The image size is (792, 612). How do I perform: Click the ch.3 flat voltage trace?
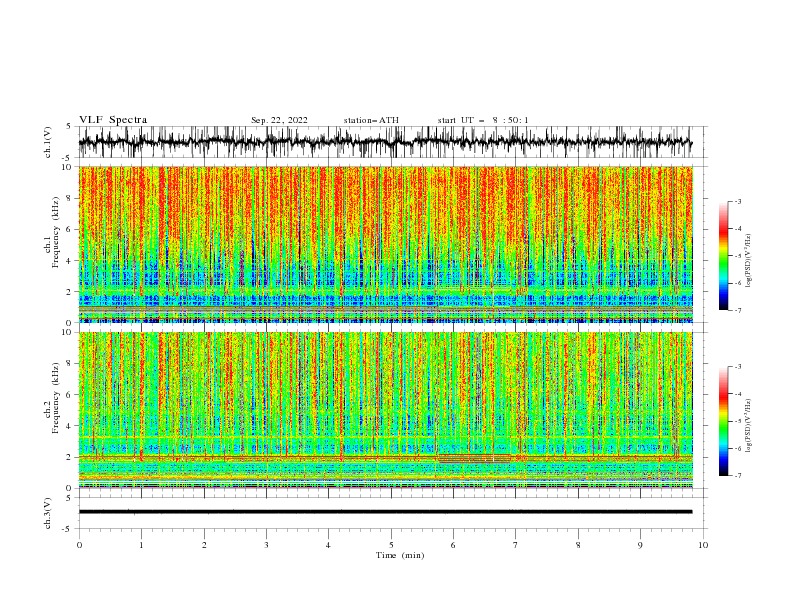[386, 512]
